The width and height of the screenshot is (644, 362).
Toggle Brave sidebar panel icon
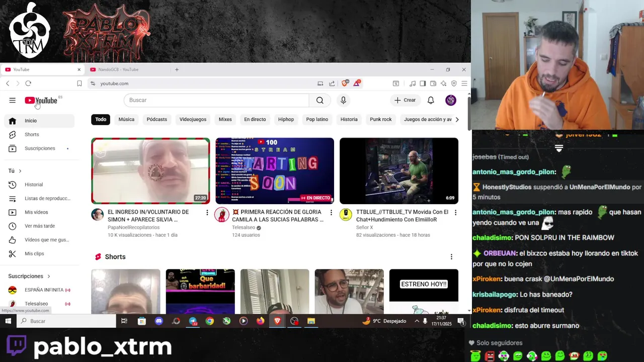coord(423,83)
